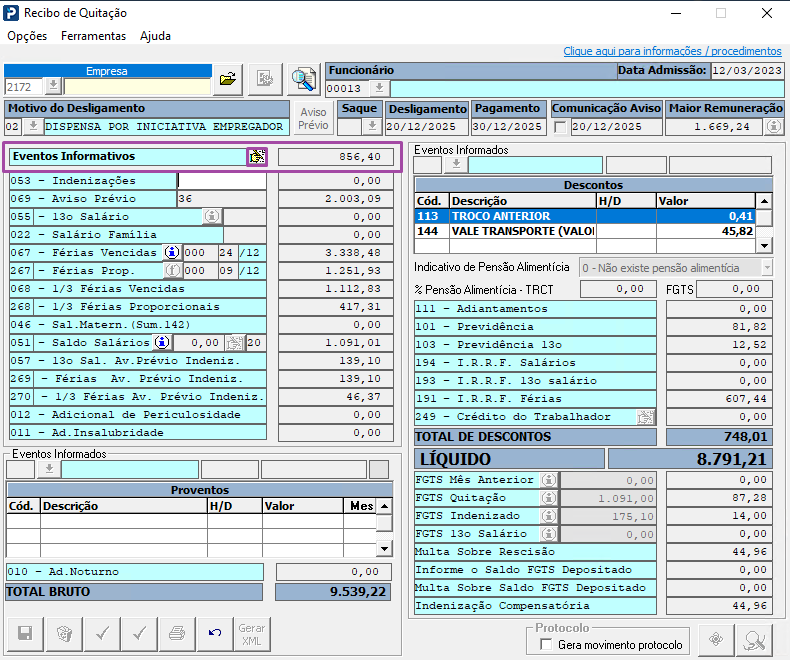Click the Pagamento date field
This screenshot has width=790, height=660.
coord(509,127)
